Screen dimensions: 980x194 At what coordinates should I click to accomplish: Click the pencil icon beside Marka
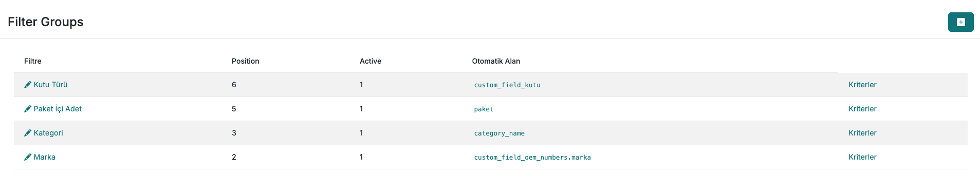(28, 157)
